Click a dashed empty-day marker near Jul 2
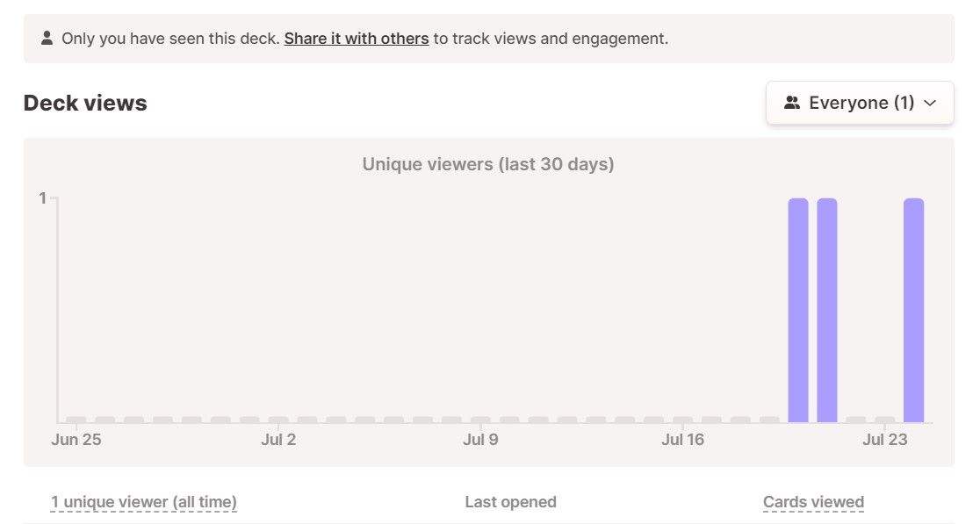This screenshot has height=524, width=980. tap(278, 420)
